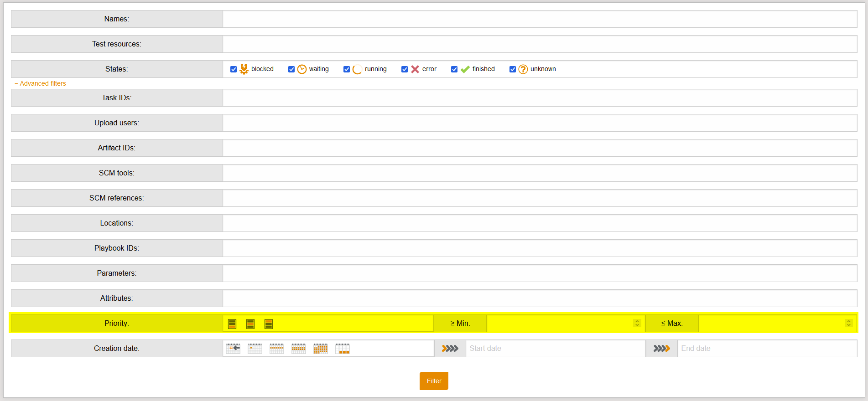The image size is (868, 401).
Task: Select the high priority icon (top bar orange)
Action: click(x=269, y=324)
